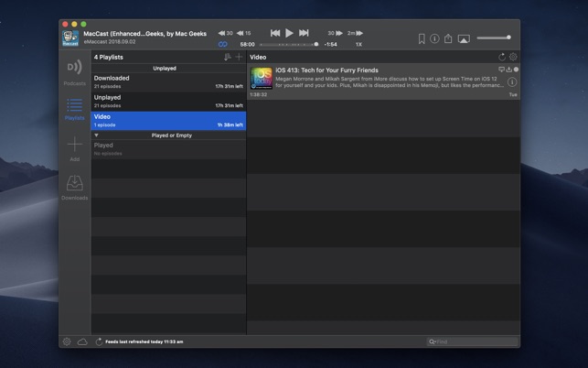The width and height of the screenshot is (588, 368).
Task: Adjust the volume slider
Action: [x=494, y=38]
